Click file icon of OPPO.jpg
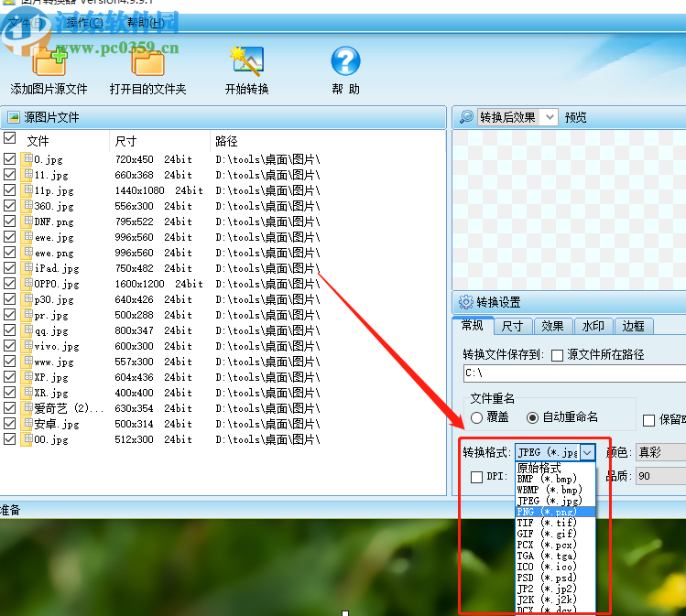Screen dimensions: 686x616 (28, 284)
